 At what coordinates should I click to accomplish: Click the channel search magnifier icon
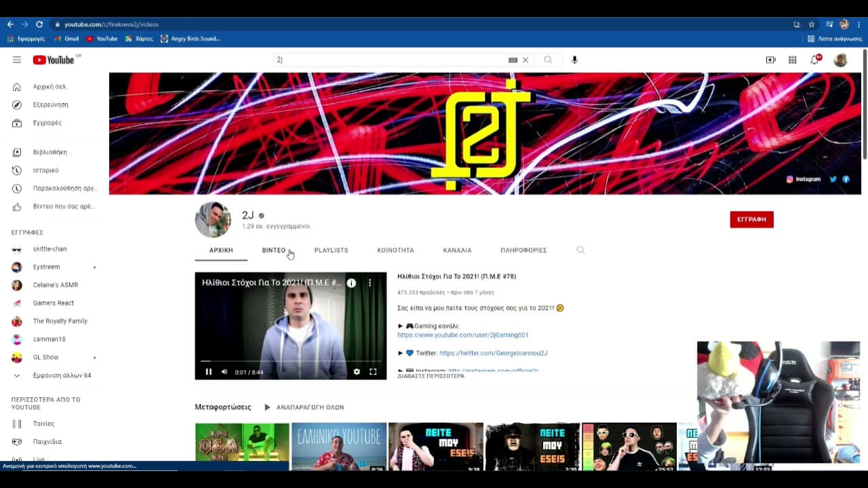click(x=580, y=250)
